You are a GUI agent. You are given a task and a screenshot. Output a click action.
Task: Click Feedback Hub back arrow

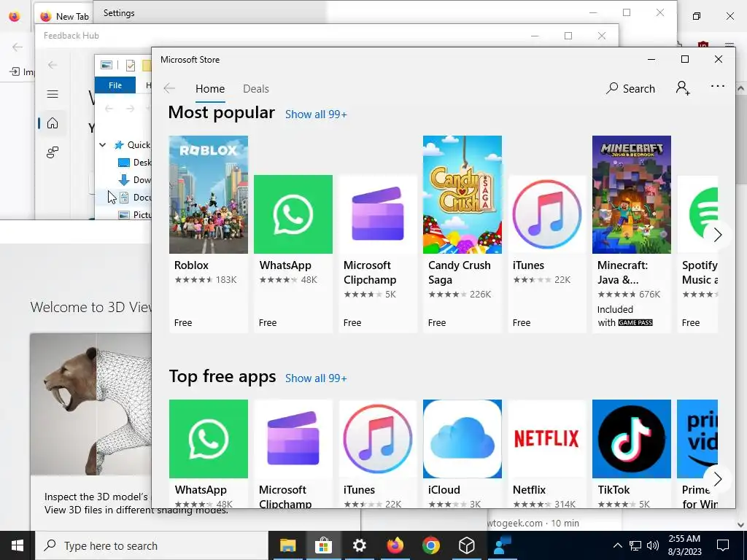click(53, 65)
